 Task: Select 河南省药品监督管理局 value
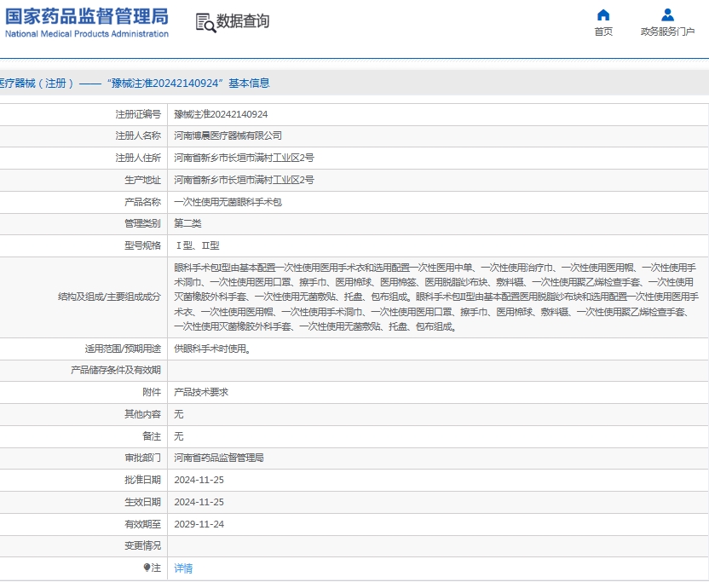[219, 458]
